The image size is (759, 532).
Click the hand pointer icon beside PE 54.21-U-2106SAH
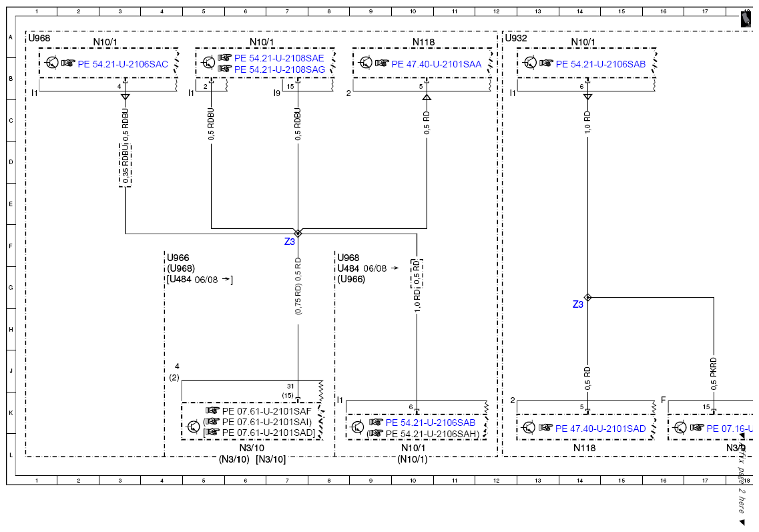click(x=376, y=433)
